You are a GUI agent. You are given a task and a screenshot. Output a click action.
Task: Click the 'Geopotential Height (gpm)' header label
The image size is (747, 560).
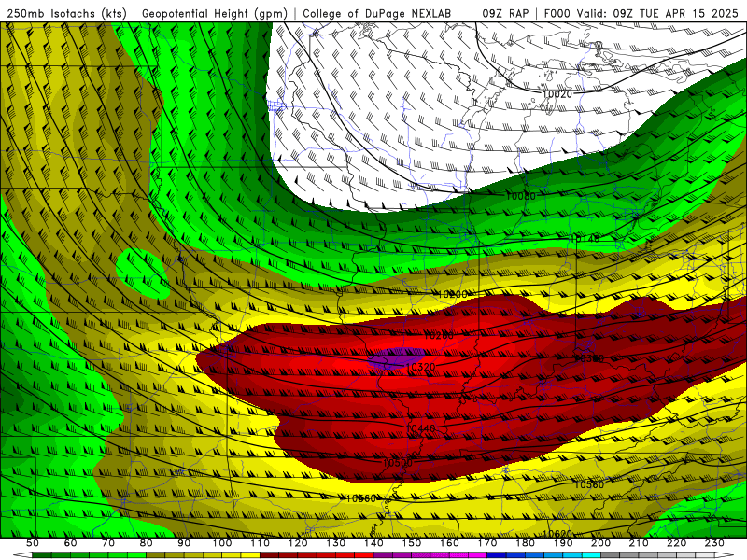tap(215, 14)
